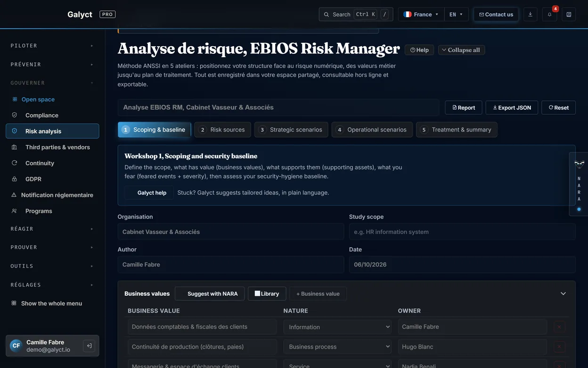Click the CF user avatar

(16, 346)
